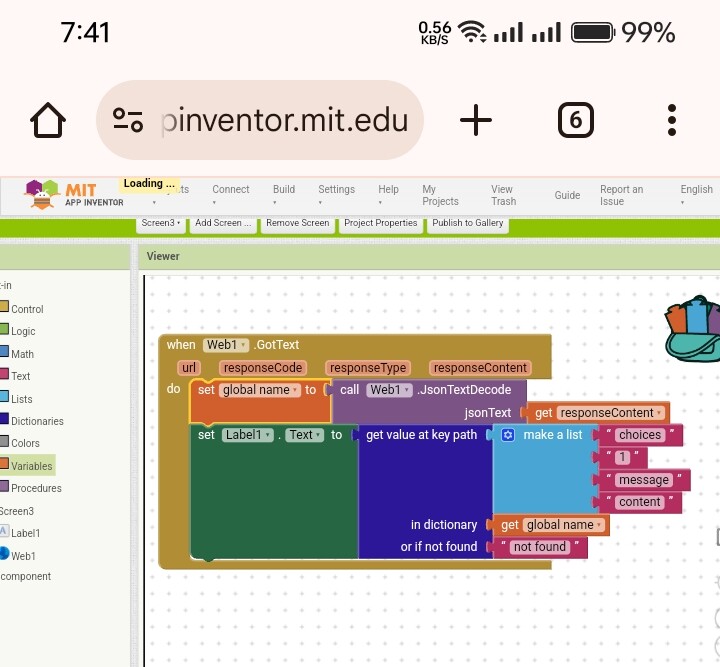Click the responseType parameter
The height and width of the screenshot is (667, 720).
(x=368, y=368)
